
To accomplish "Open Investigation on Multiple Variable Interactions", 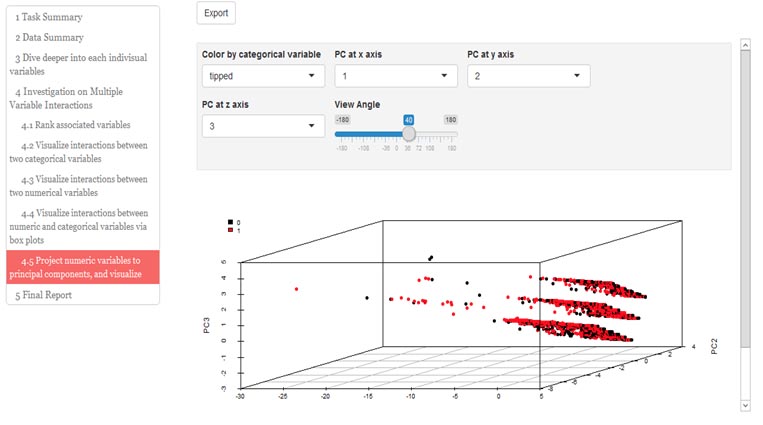I will pyautogui.click(x=78, y=98).
